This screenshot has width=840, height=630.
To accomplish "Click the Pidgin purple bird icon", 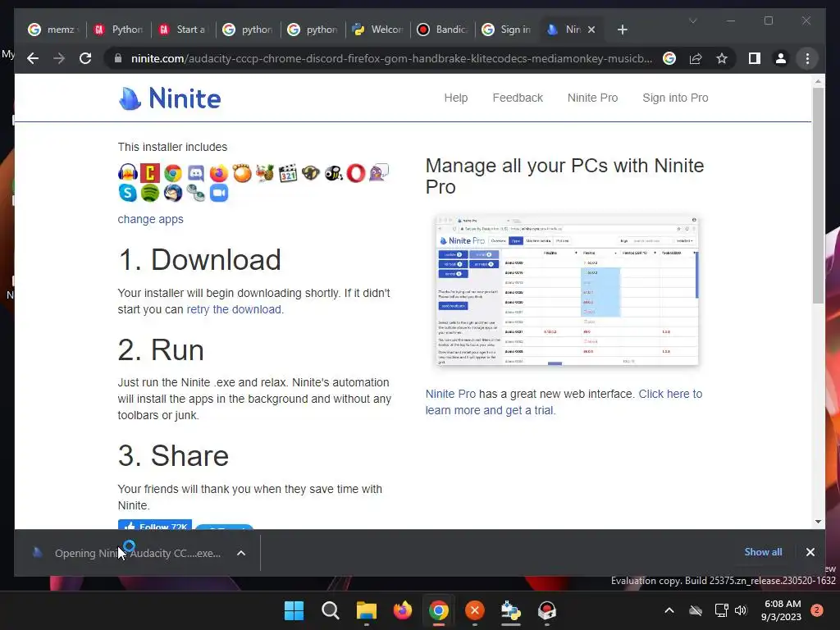I will point(379,172).
